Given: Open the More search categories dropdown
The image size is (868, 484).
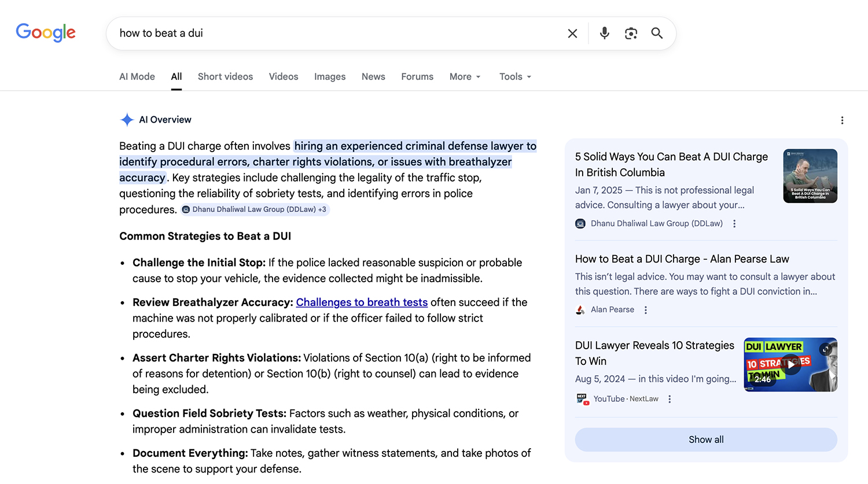Looking at the screenshot, I should click(x=465, y=76).
